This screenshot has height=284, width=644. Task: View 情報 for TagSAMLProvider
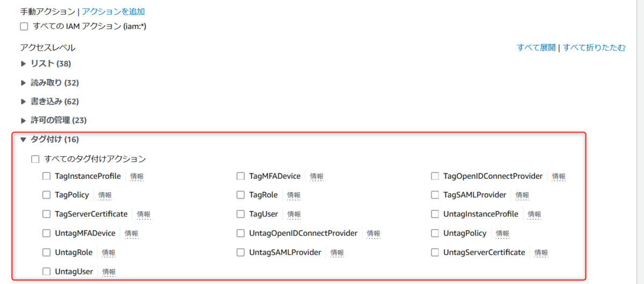522,195
